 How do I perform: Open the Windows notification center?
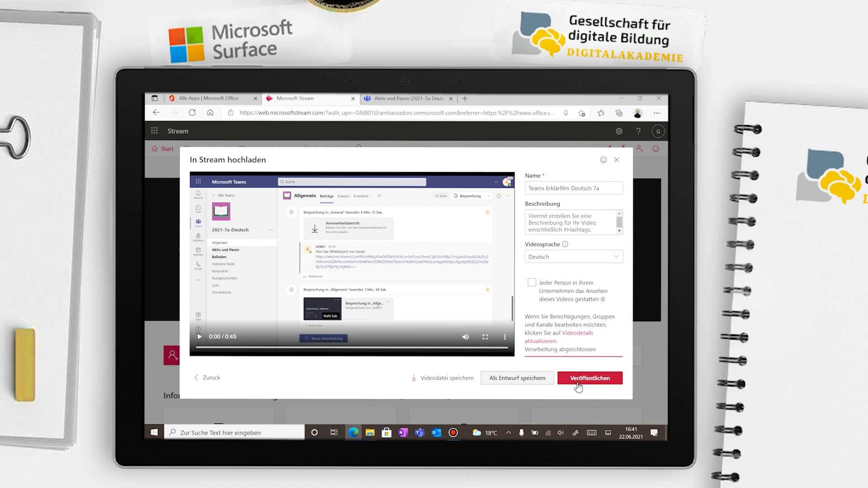(x=654, y=433)
